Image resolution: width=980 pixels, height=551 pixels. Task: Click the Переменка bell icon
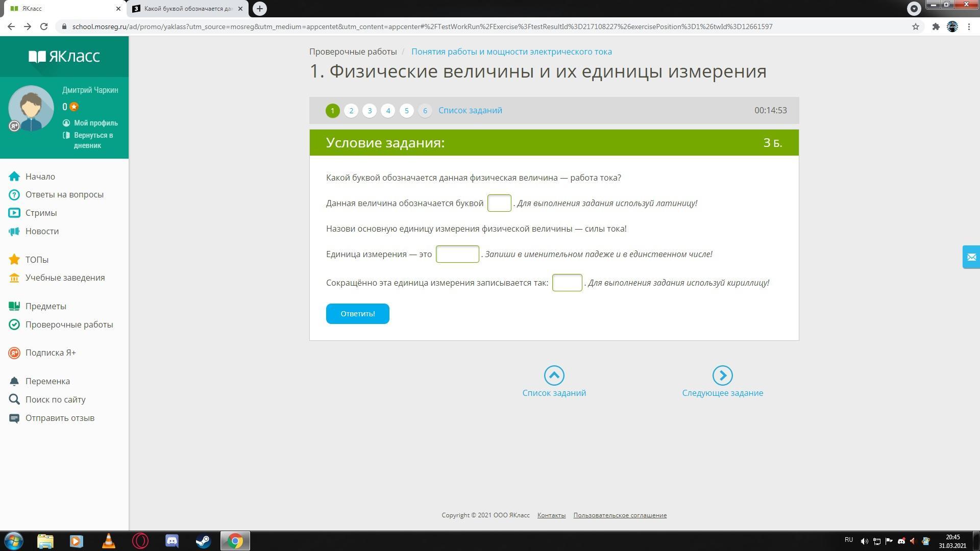click(x=14, y=381)
